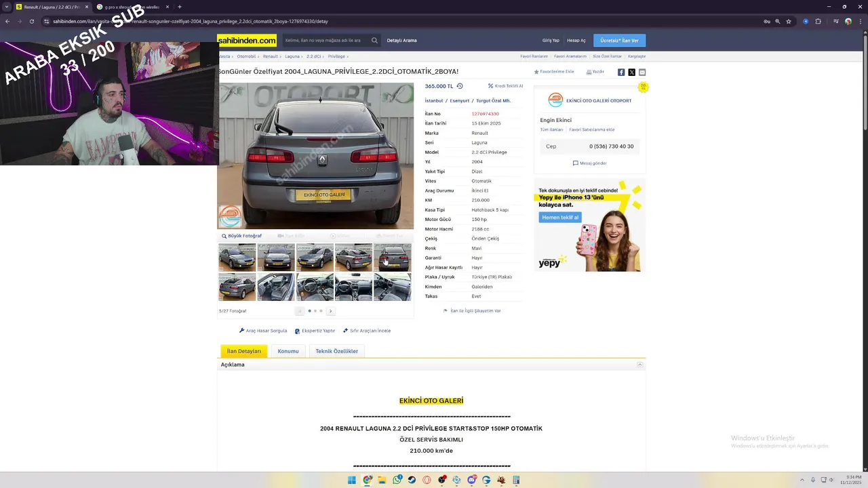Go to next photo thumbnails page
This screenshot has height=488, width=868.
(330, 311)
